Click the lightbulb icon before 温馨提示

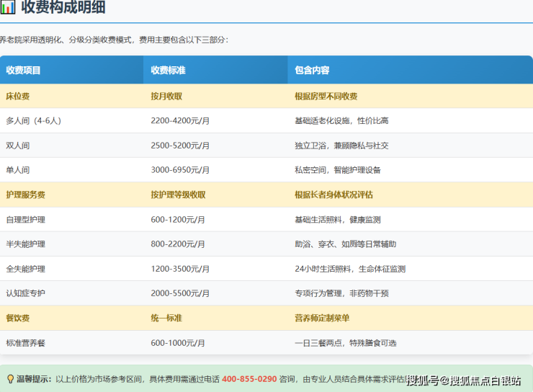(10, 379)
